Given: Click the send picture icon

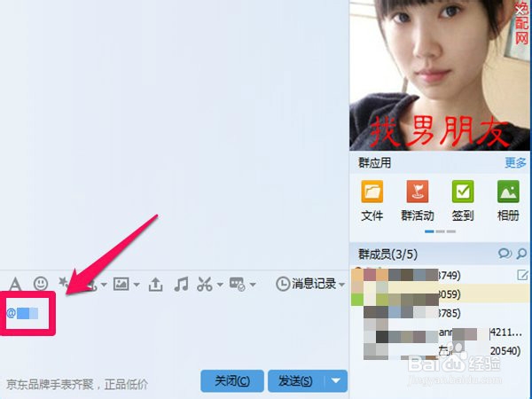Looking at the screenshot, I should (121, 284).
